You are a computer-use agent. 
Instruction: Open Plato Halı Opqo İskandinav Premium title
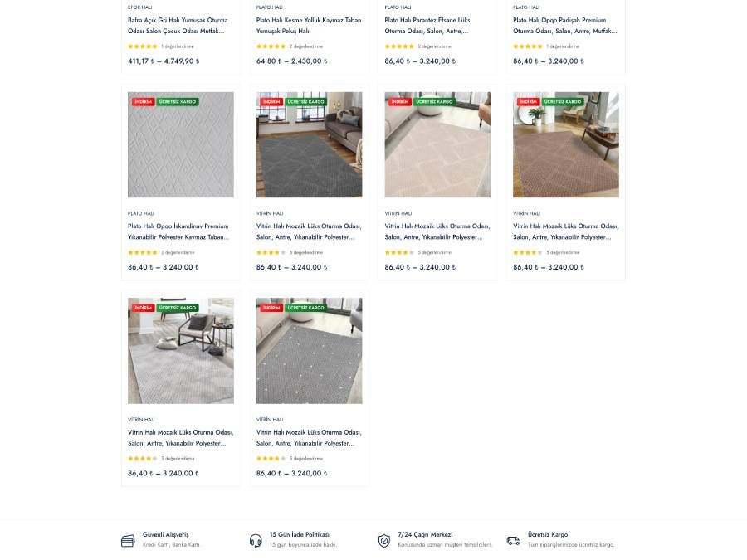(x=178, y=231)
